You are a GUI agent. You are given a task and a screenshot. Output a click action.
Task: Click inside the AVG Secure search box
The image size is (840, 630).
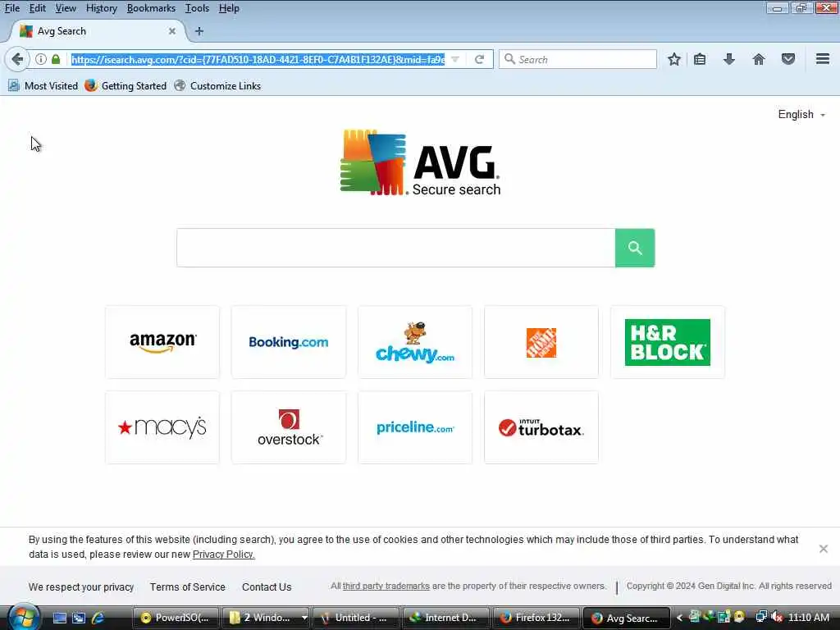pyautogui.click(x=396, y=248)
